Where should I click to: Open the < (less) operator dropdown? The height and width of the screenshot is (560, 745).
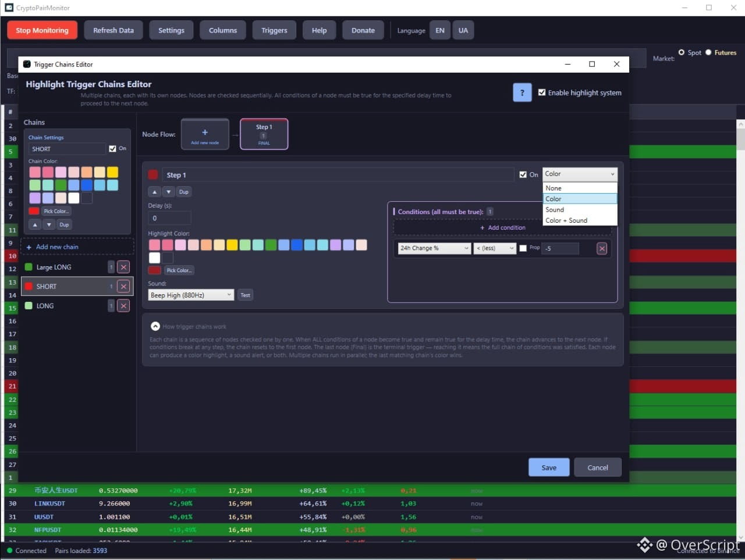(495, 248)
